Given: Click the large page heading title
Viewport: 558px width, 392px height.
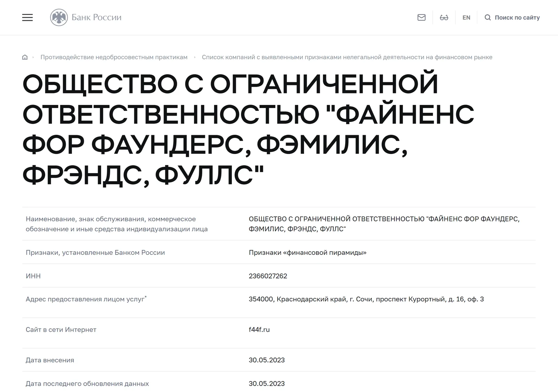Looking at the screenshot, I should click(248, 129).
